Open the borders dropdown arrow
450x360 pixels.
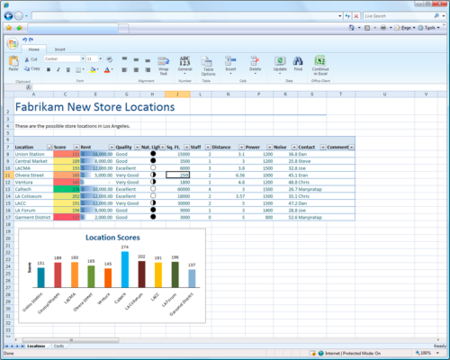[x=83, y=70]
